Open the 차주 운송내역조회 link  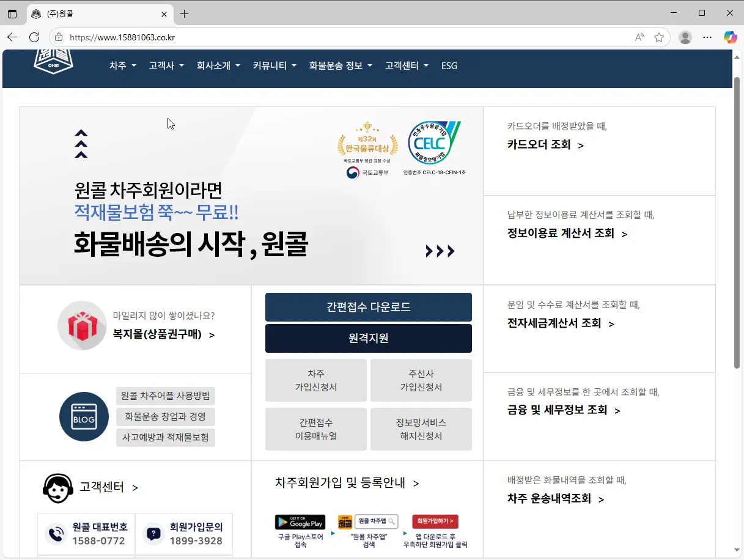click(556, 499)
